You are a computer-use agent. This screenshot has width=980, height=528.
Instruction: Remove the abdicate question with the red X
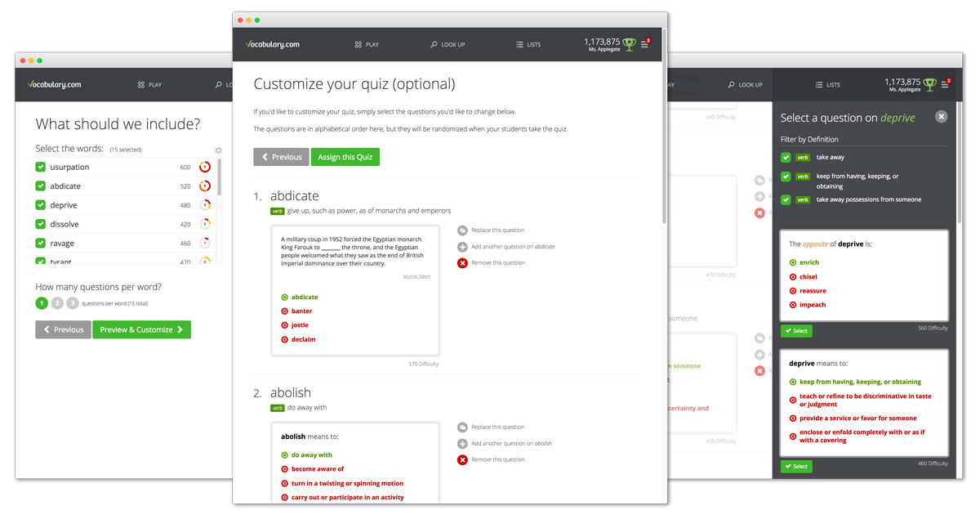462,263
